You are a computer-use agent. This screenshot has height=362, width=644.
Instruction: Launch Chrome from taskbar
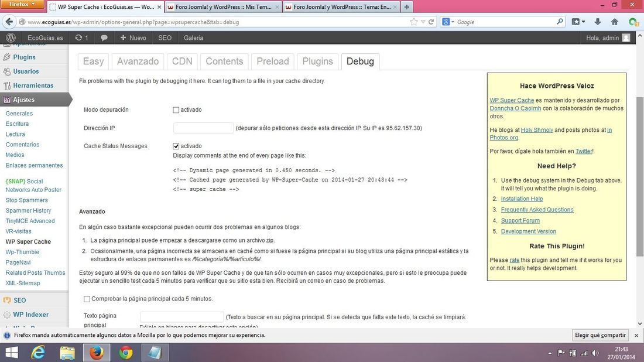coord(126,353)
